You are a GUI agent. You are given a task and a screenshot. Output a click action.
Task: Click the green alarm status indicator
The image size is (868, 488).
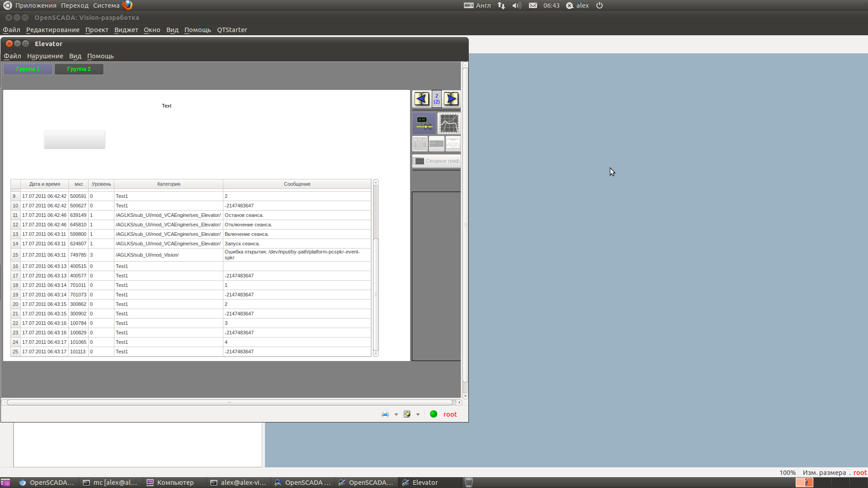pos(434,414)
